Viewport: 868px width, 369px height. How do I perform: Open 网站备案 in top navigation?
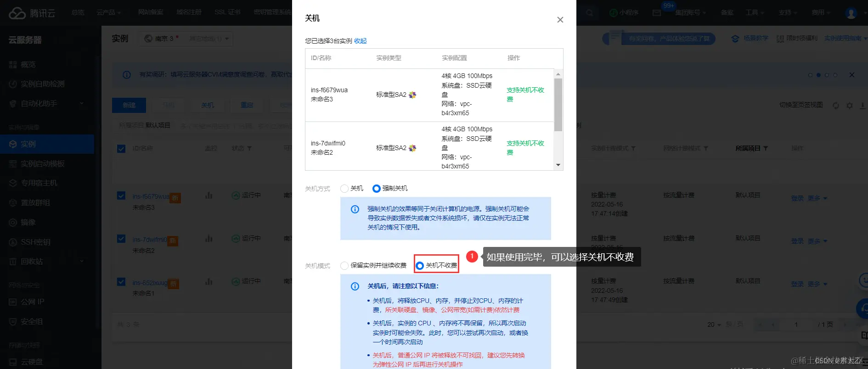pos(151,12)
